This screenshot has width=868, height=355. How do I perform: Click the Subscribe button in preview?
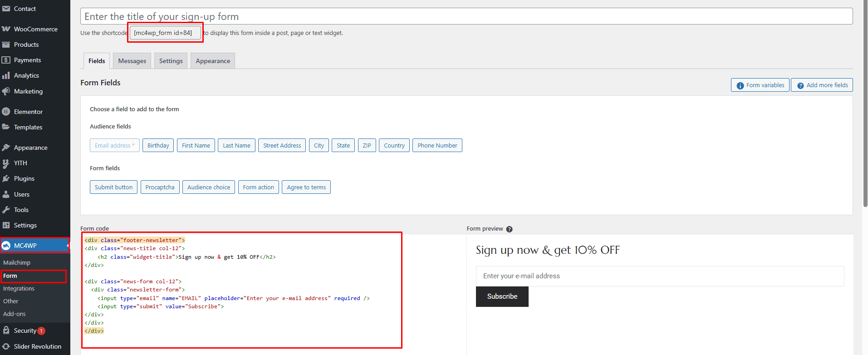(502, 296)
